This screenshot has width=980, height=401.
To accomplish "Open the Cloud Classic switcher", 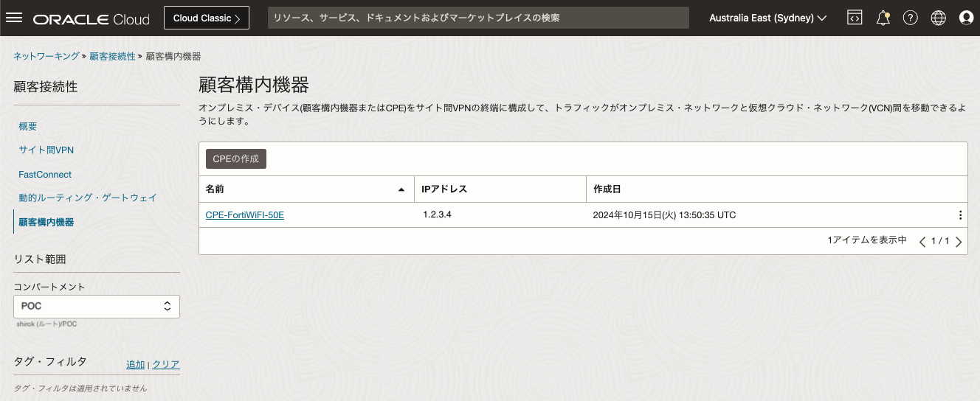I will click(207, 18).
